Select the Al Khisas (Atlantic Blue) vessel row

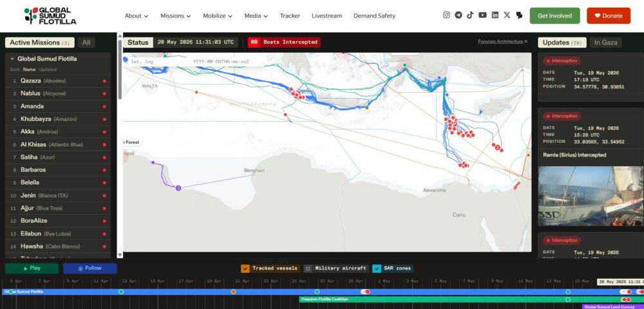point(58,144)
